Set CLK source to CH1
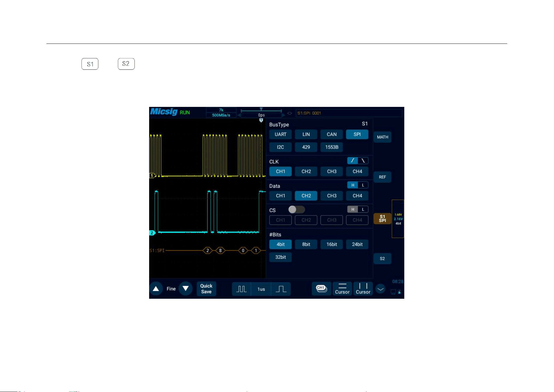Viewport: 554px width, 392px height. click(x=280, y=171)
